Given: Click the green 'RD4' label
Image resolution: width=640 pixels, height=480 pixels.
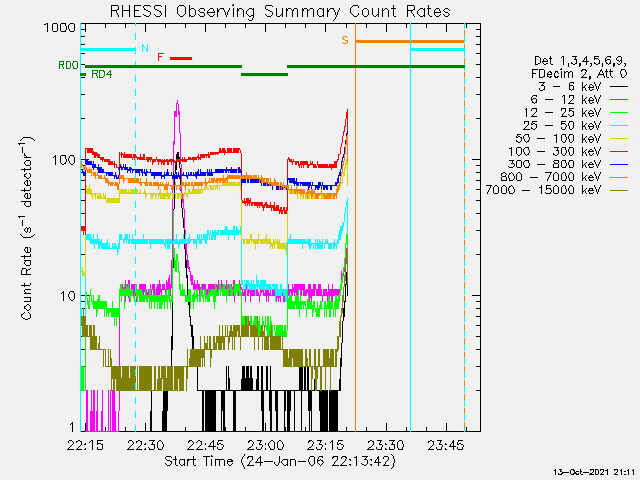Looking at the screenshot, I should pyautogui.click(x=102, y=74).
